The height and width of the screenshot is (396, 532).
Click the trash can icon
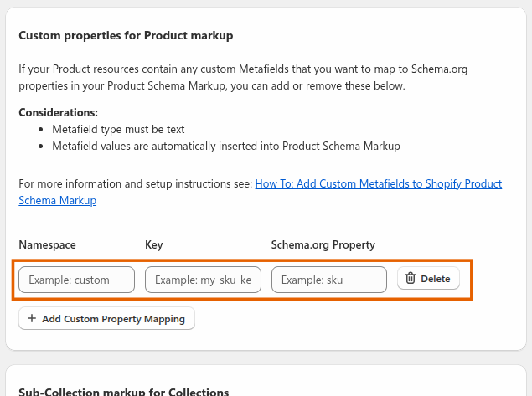[x=411, y=278]
